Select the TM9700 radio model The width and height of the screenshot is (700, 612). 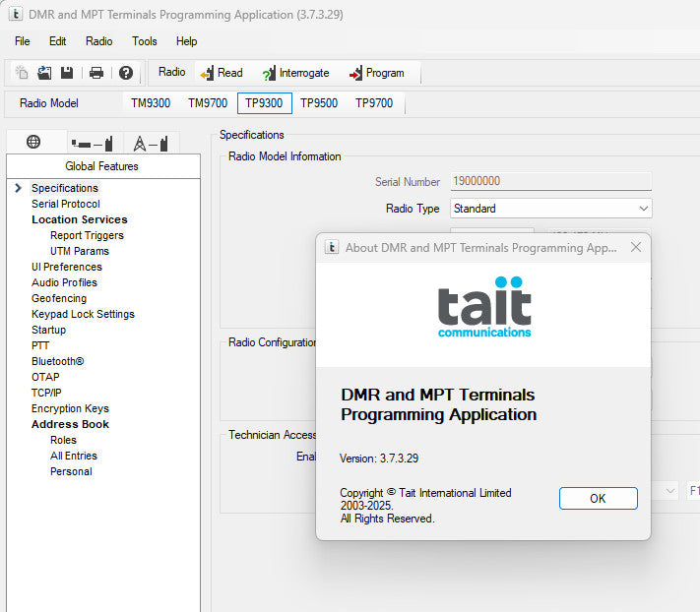(x=208, y=103)
